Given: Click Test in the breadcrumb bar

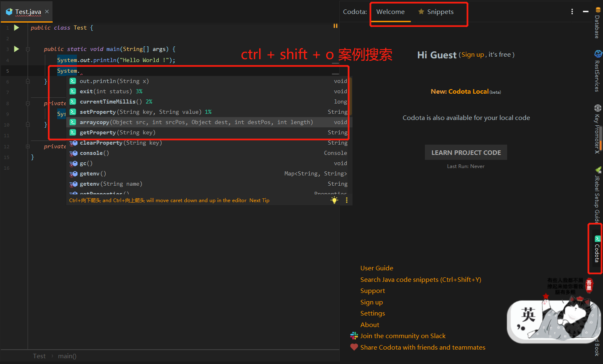Looking at the screenshot, I should pyautogui.click(x=39, y=356).
